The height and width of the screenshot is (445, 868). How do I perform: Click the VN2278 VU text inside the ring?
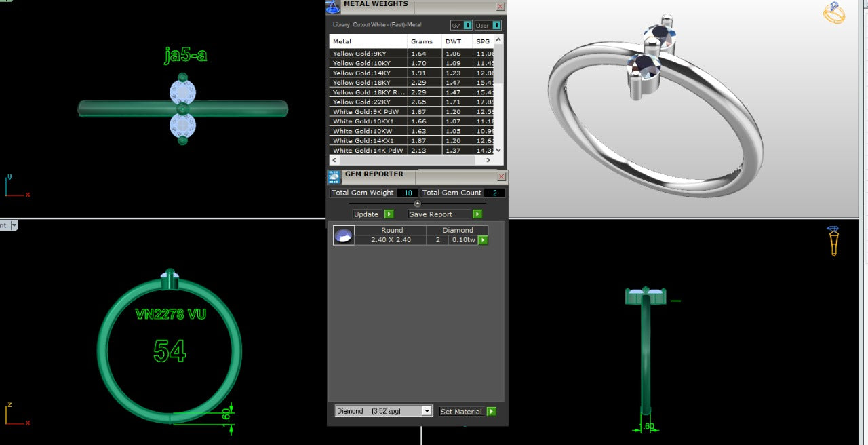[170, 314]
